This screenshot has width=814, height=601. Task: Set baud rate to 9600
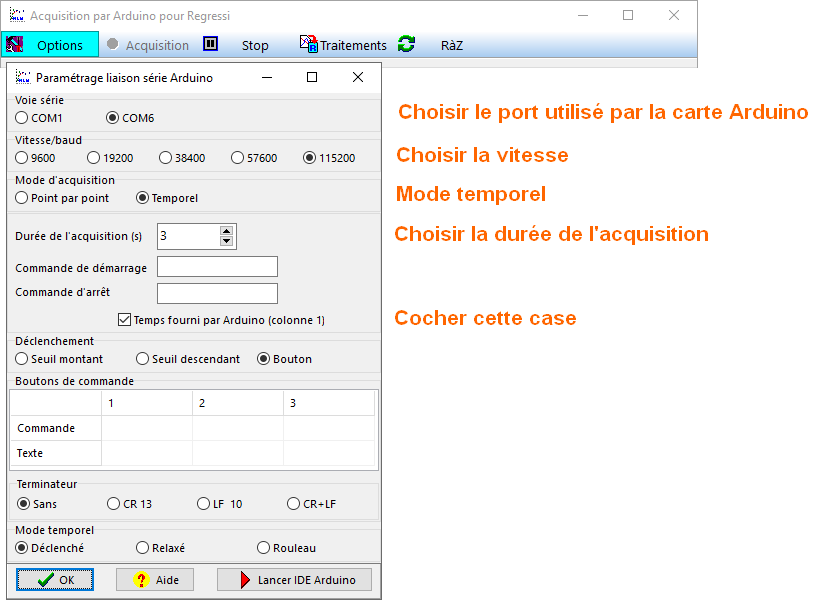(35, 158)
